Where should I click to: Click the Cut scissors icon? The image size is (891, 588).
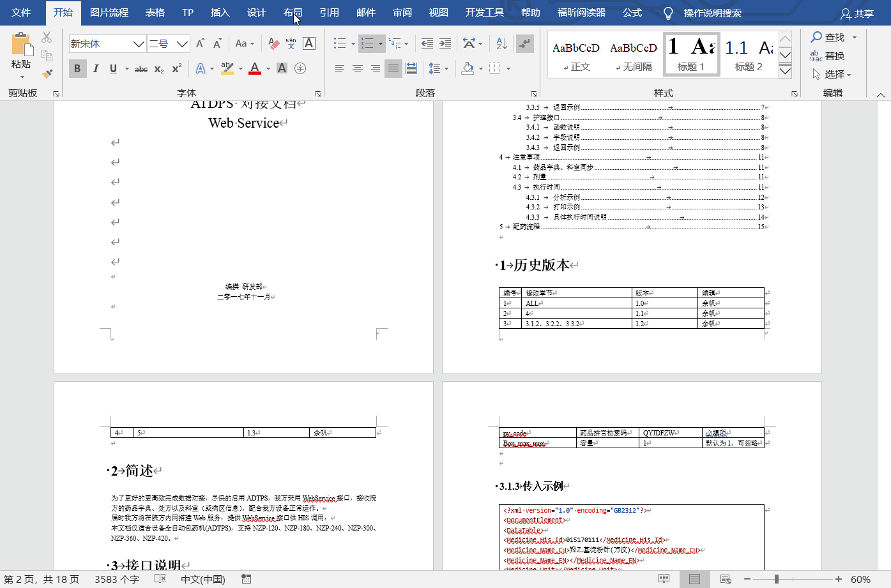[47, 38]
